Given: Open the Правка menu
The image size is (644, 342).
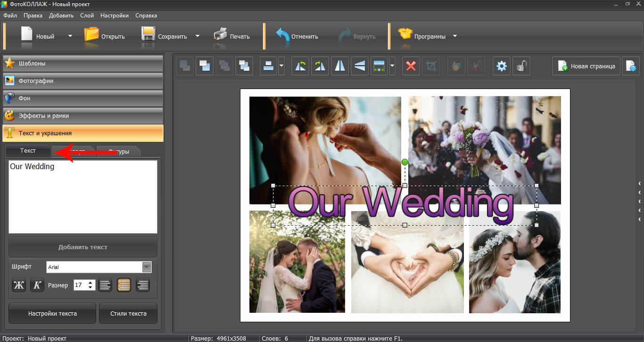Looking at the screenshot, I should pos(33,16).
